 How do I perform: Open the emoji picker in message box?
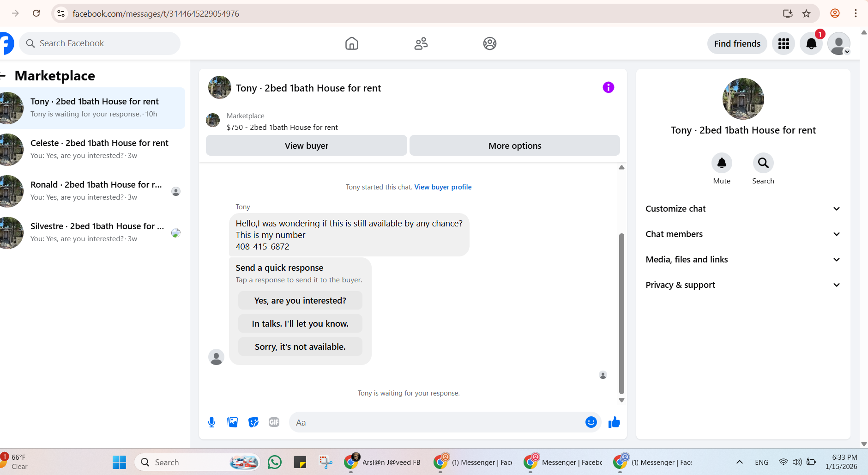591,422
